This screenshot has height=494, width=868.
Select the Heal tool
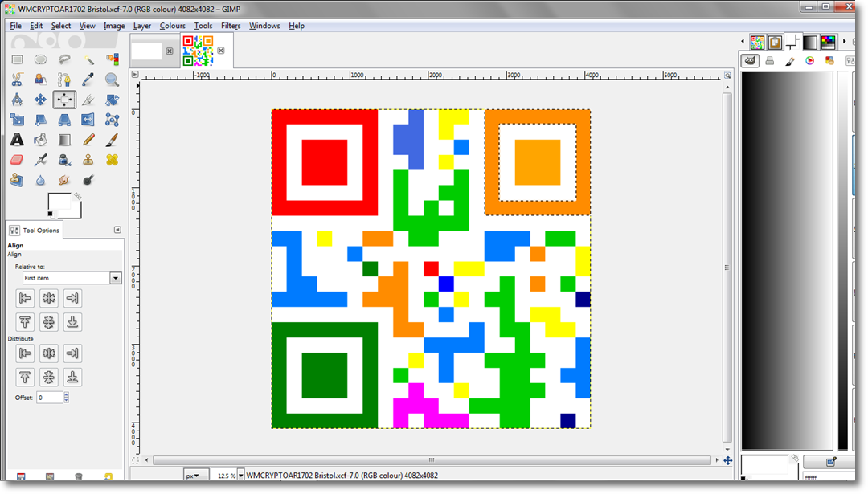(112, 160)
